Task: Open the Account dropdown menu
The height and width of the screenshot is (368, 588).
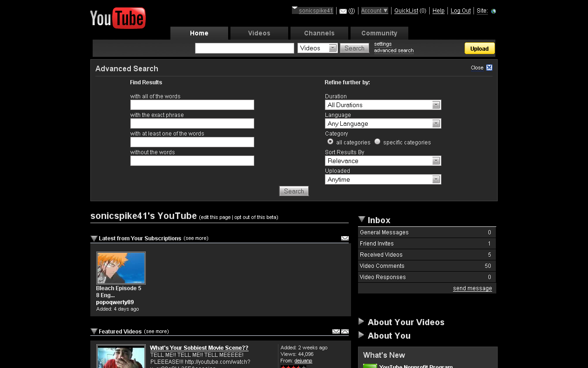Action: (x=374, y=11)
